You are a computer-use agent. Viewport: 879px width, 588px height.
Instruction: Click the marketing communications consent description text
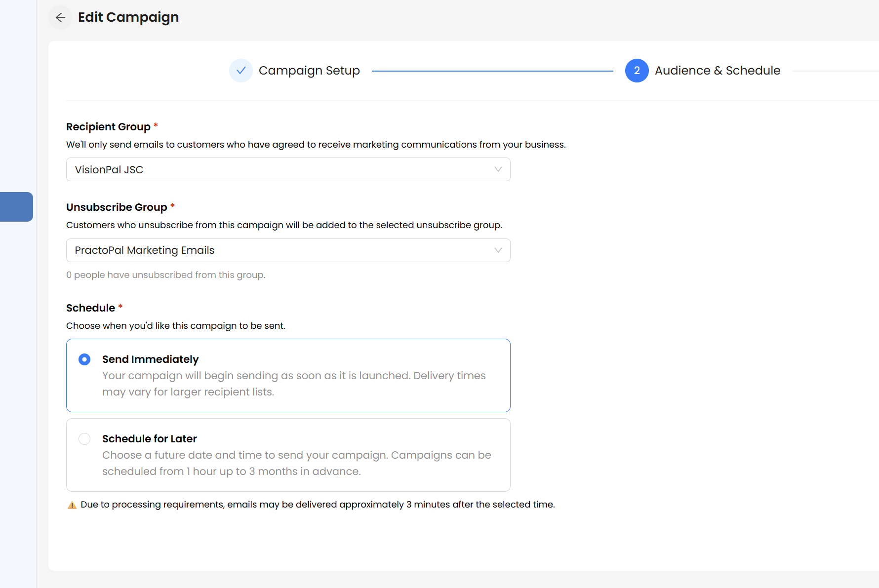pyautogui.click(x=316, y=145)
